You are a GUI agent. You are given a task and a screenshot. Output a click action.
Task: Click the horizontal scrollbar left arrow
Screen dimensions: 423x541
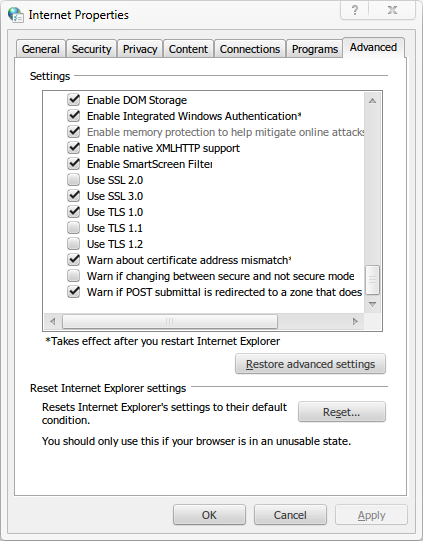click(52, 322)
